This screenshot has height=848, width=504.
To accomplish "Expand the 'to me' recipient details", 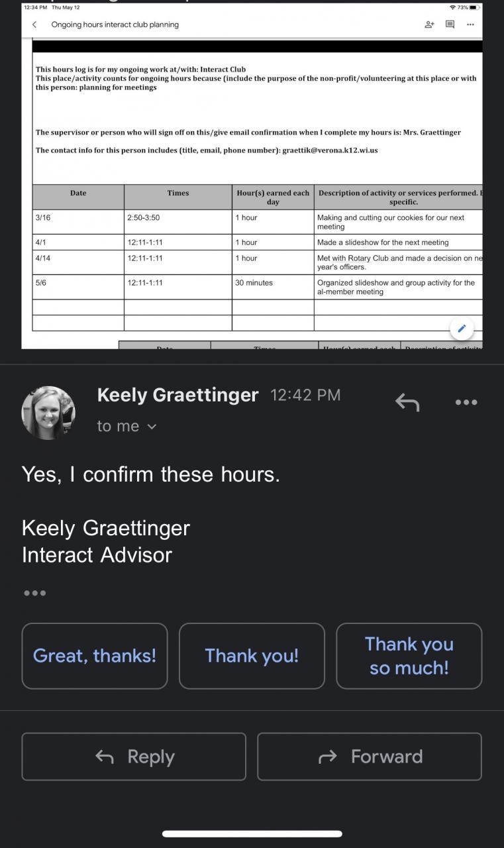I will 126,426.
